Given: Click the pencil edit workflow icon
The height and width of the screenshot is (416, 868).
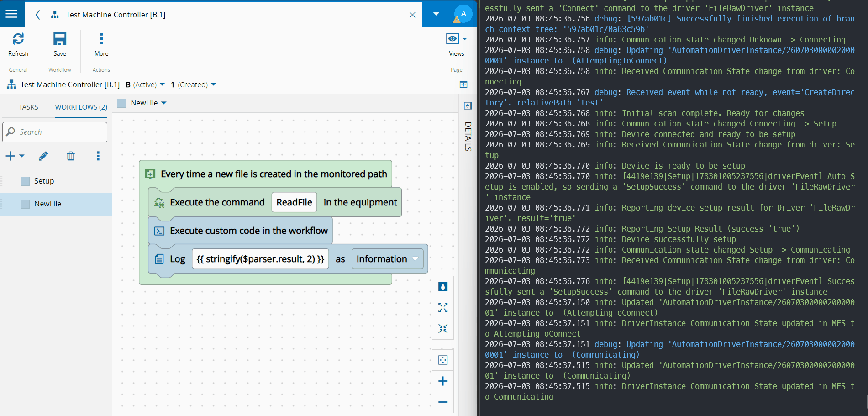Looking at the screenshot, I should click(43, 156).
